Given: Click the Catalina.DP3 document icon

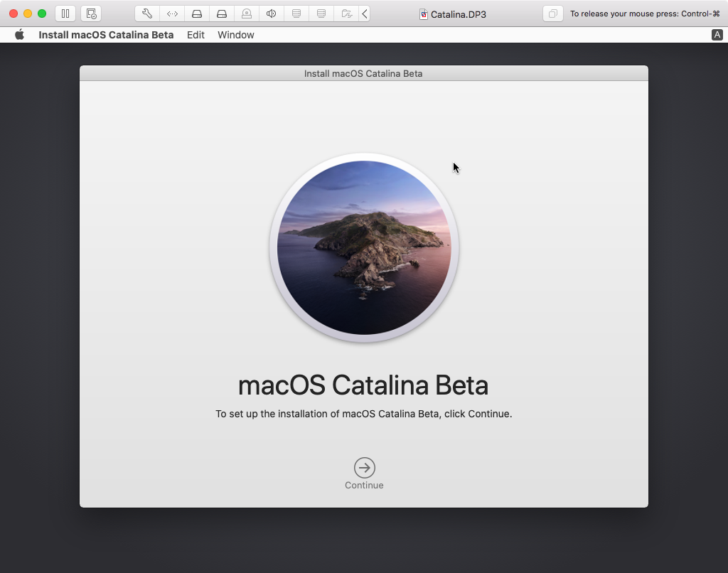Looking at the screenshot, I should [x=424, y=14].
